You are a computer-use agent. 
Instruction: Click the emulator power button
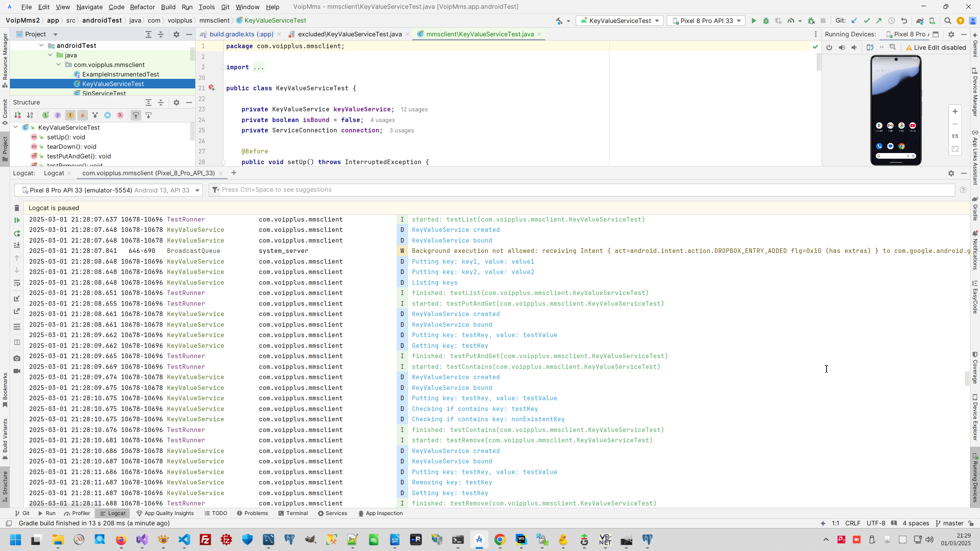(829, 47)
